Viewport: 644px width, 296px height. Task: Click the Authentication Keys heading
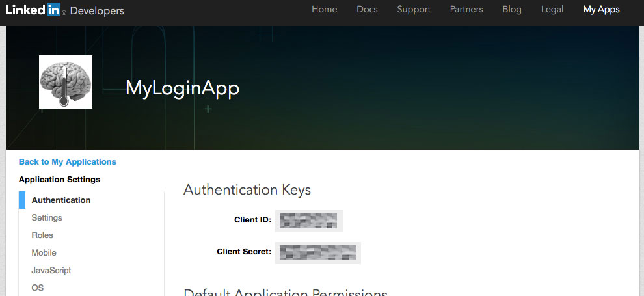click(x=247, y=190)
